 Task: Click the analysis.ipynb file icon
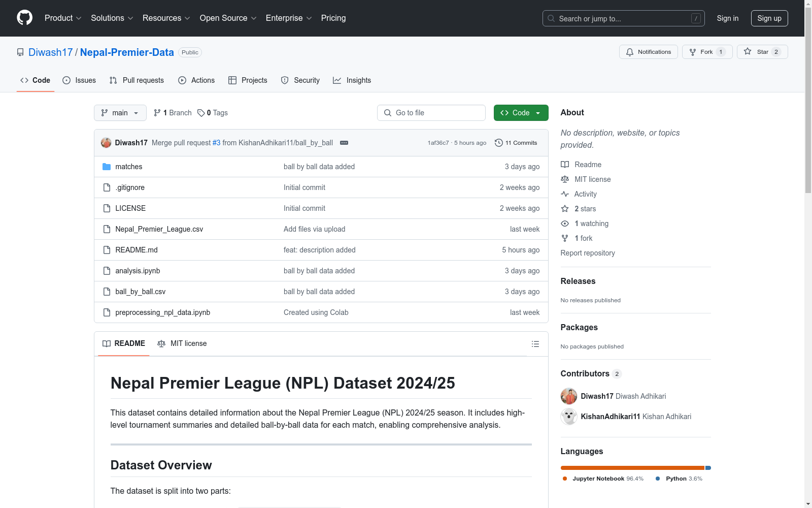coord(107,271)
